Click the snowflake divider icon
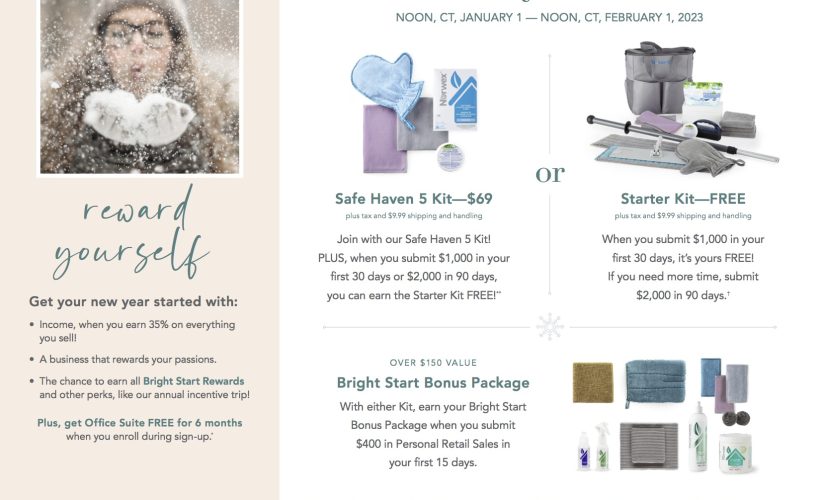Viewport: 820px width, 500px height. pyautogui.click(x=550, y=326)
